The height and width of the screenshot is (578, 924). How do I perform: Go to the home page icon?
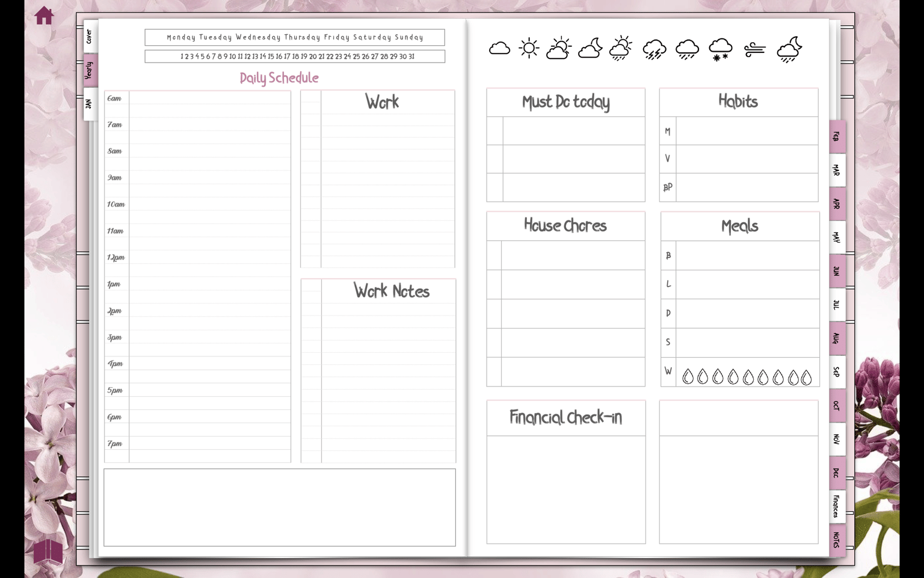coord(44,16)
